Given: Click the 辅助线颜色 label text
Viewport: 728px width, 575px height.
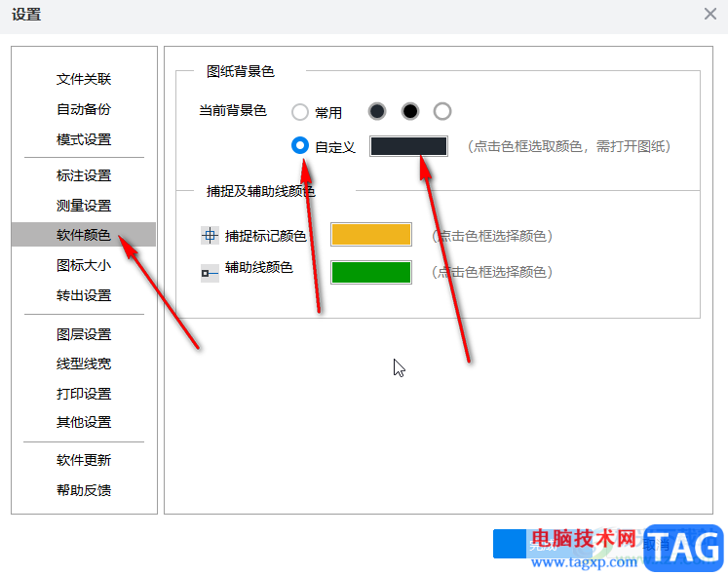Looking at the screenshot, I should 259,268.
